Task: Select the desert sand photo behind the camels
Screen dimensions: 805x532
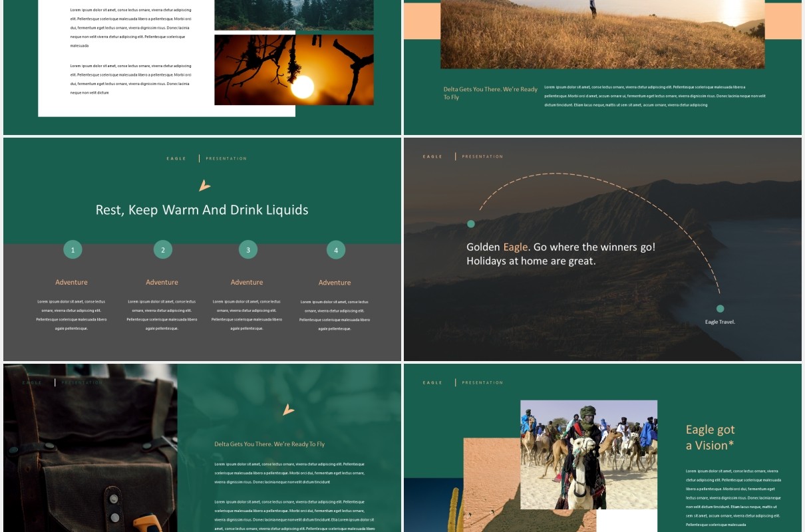Action: click(x=492, y=485)
